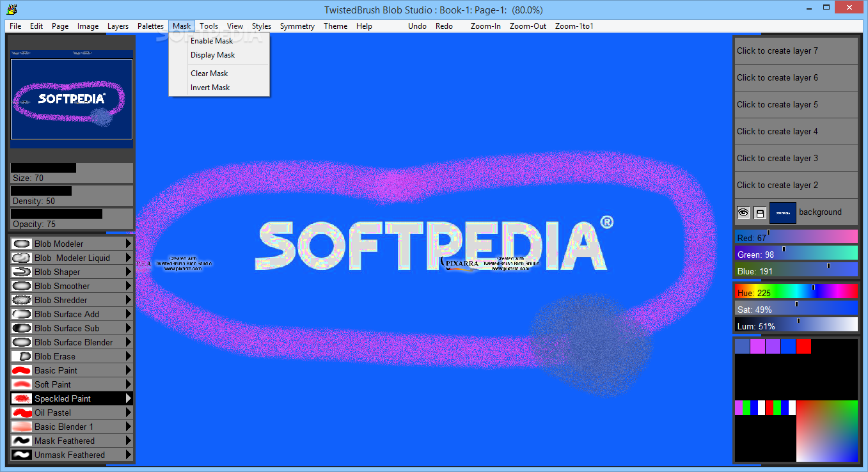868x472 pixels.
Task: Select the Unmask Feathered brush icon
Action: (x=22, y=455)
